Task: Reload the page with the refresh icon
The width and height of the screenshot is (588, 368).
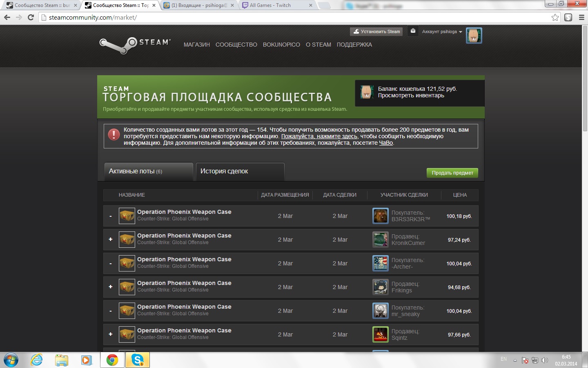Action: coord(31,17)
